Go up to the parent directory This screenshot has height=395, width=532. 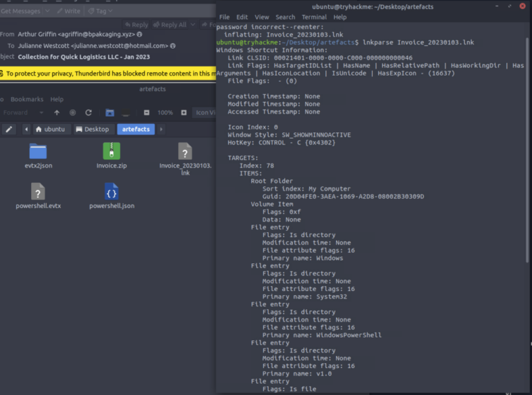click(x=57, y=112)
